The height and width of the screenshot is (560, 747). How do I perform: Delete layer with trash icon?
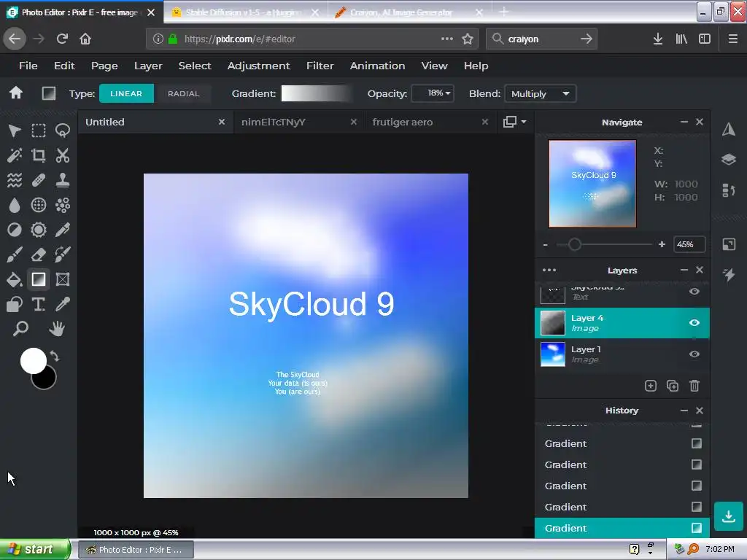point(694,386)
